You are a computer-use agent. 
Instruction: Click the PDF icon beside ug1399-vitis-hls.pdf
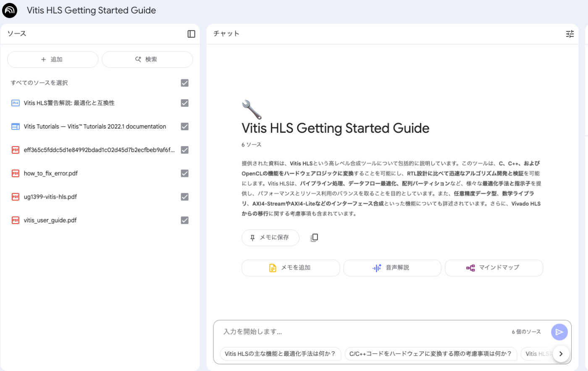(16, 197)
